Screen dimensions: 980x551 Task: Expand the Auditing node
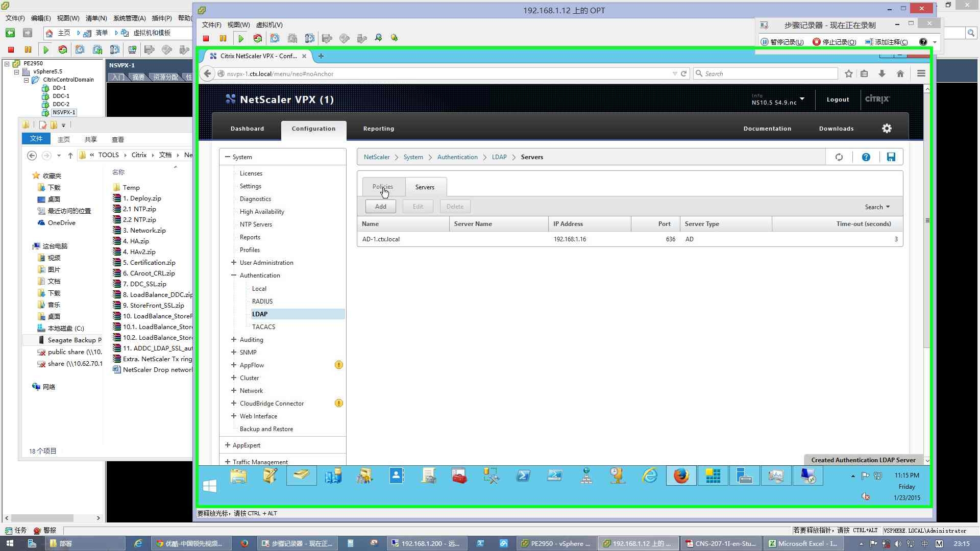tap(234, 339)
